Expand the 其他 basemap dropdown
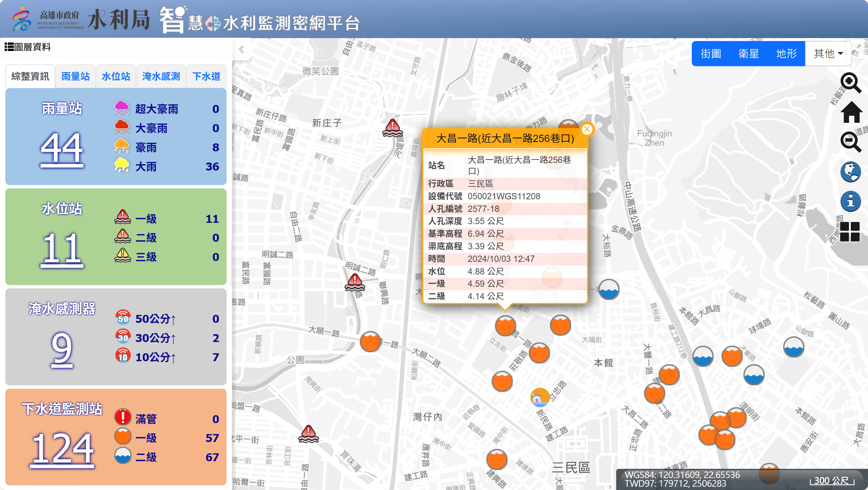868x490 pixels. pyautogui.click(x=828, y=54)
